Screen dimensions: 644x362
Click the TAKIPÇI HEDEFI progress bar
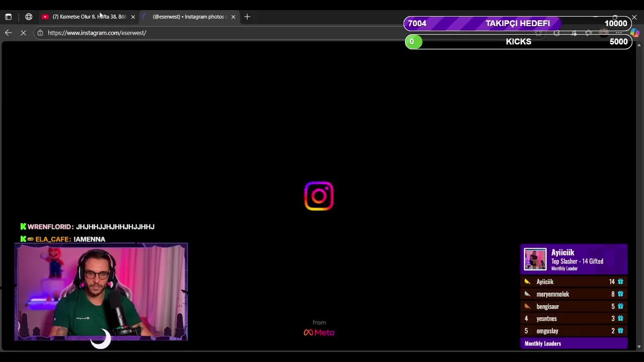[x=518, y=23]
